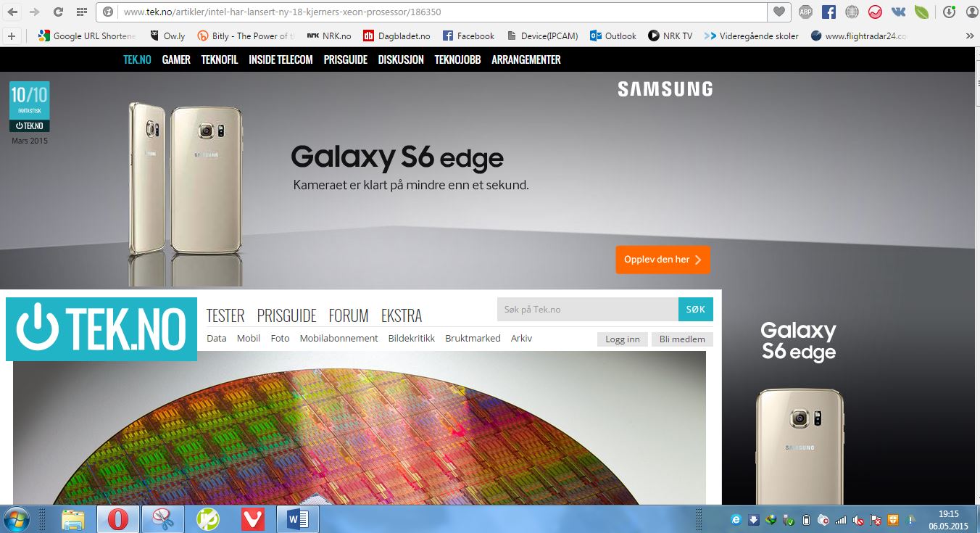Reload the current page
The height and width of the screenshot is (533, 980).
(58, 12)
